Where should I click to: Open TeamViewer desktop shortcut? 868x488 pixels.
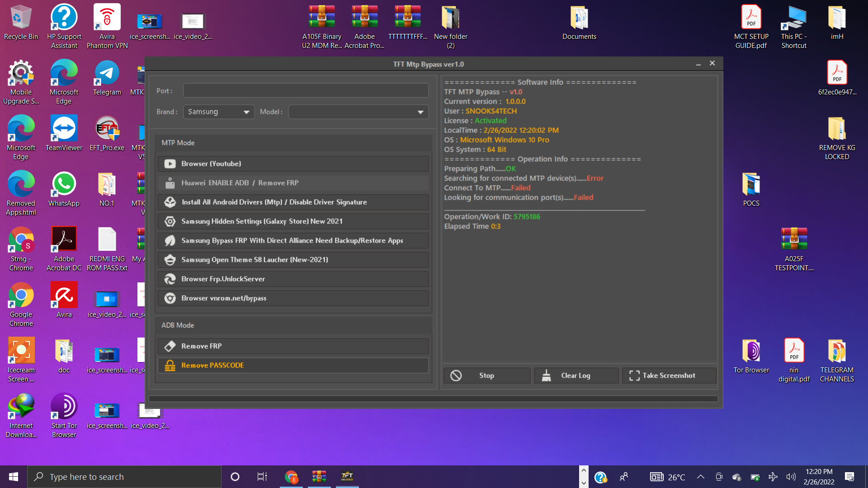(x=64, y=134)
